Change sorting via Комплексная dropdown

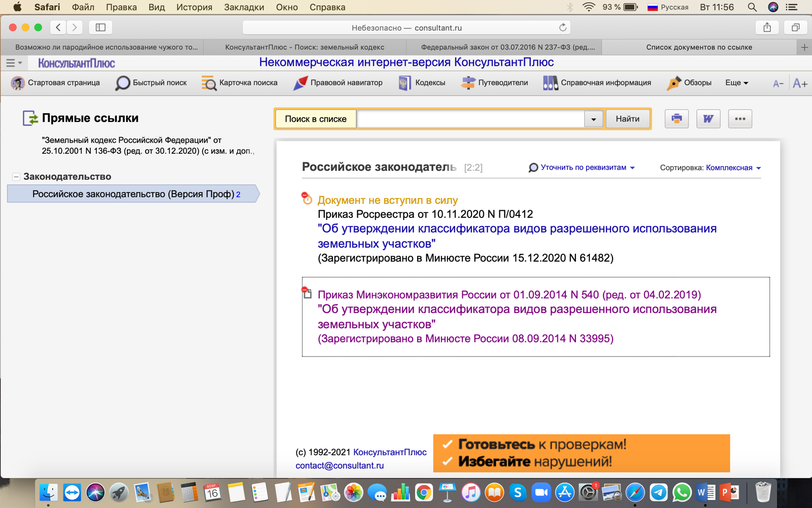[733, 168]
